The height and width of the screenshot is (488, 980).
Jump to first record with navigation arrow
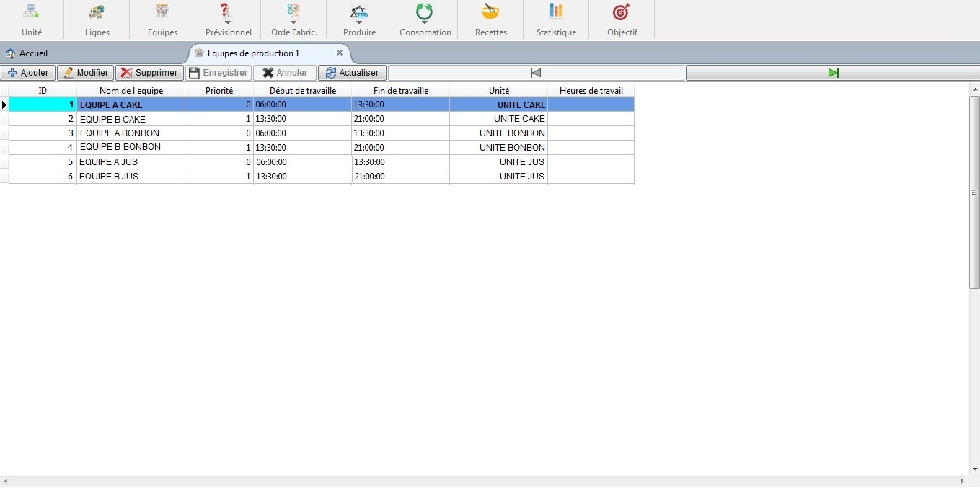(x=536, y=73)
